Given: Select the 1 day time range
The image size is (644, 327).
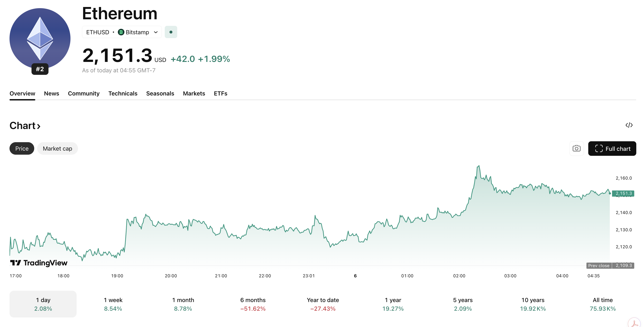Looking at the screenshot, I should 43,304.
